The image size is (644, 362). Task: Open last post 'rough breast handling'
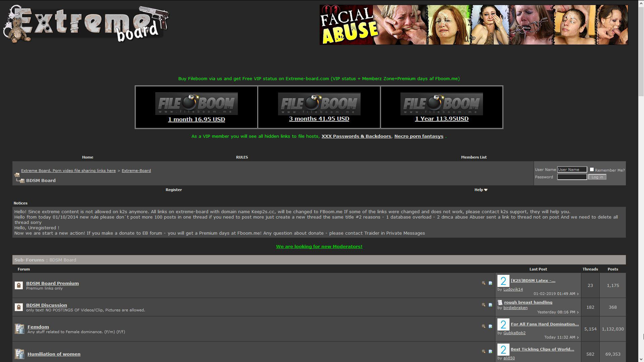click(528, 302)
